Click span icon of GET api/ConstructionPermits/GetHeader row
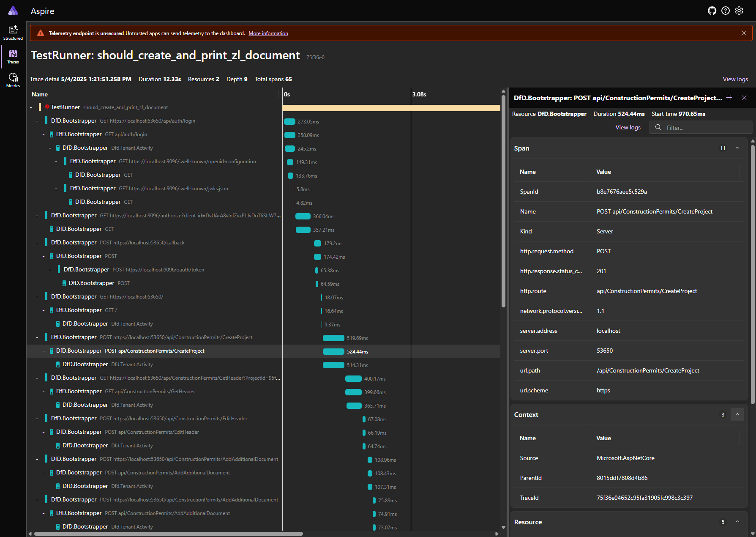 (52, 392)
